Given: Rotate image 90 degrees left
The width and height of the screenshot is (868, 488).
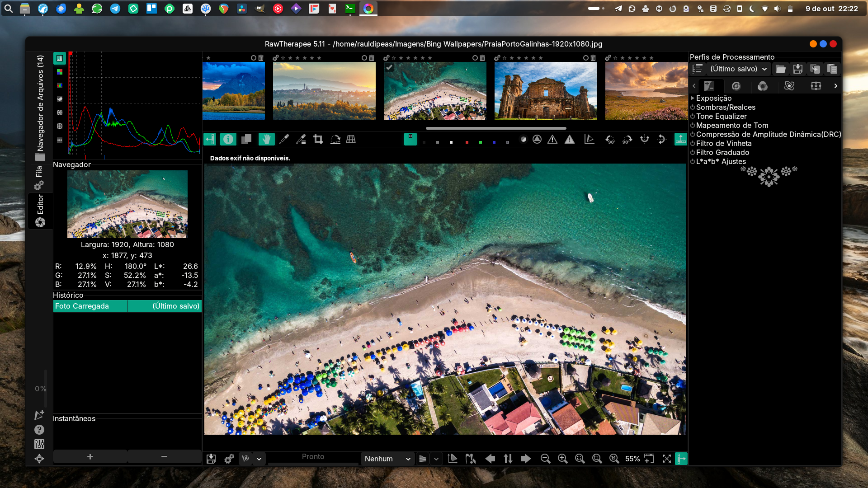Looking at the screenshot, I should point(610,140).
